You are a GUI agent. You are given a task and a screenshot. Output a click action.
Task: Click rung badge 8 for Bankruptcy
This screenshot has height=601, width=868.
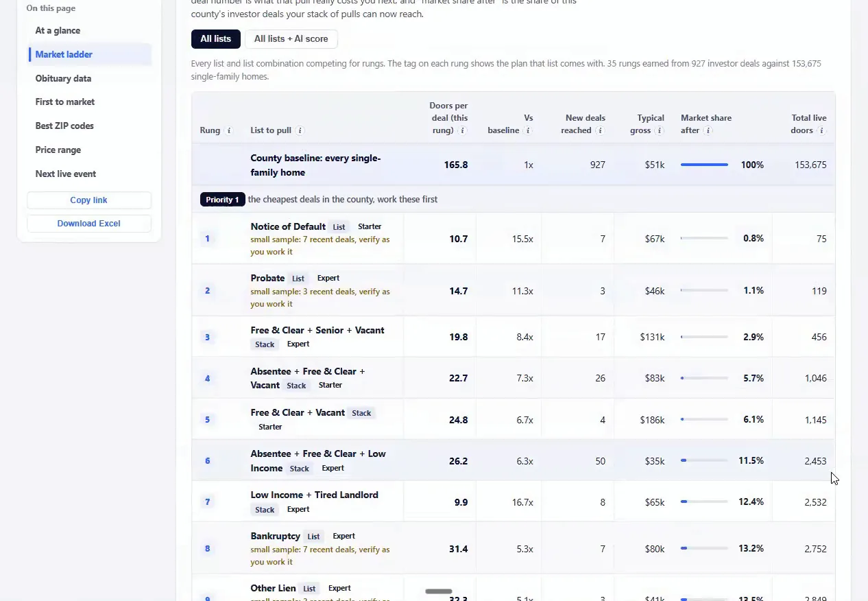pyautogui.click(x=207, y=549)
